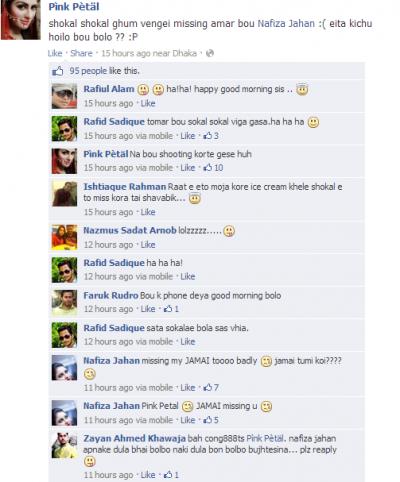The height and width of the screenshot is (482, 400).
Task: Open Pink Pètäl's large profile photo
Action: click(21, 20)
